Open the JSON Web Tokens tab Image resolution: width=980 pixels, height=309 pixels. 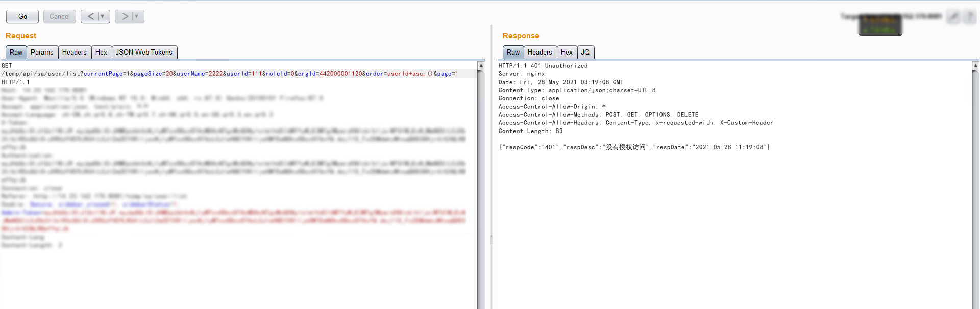[144, 53]
